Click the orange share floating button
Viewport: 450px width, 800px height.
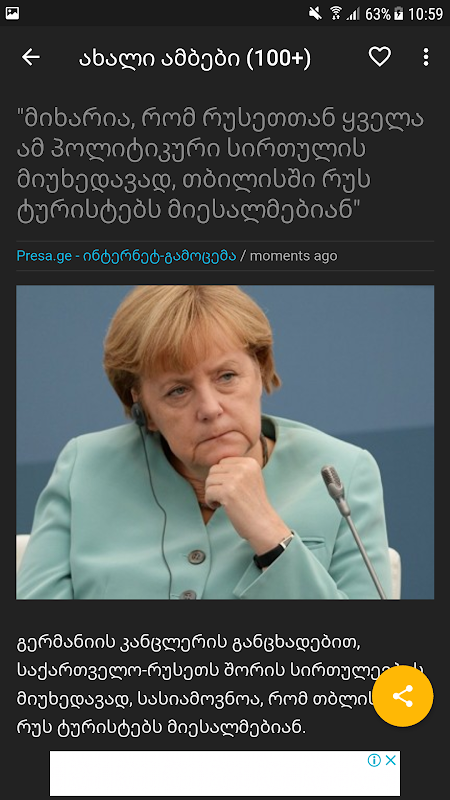click(403, 696)
